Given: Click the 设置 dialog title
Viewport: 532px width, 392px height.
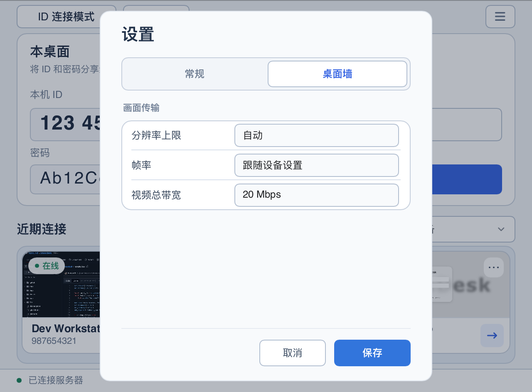Looking at the screenshot, I should (x=138, y=34).
